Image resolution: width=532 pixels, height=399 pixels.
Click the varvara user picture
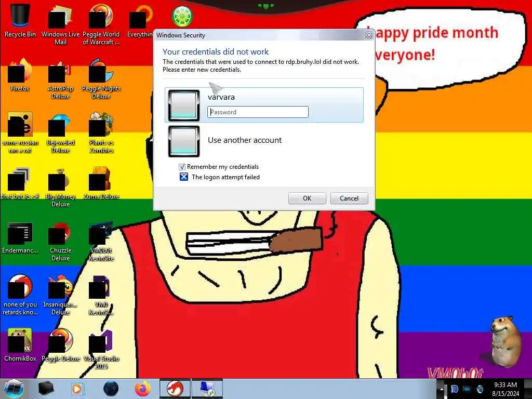[x=184, y=105]
